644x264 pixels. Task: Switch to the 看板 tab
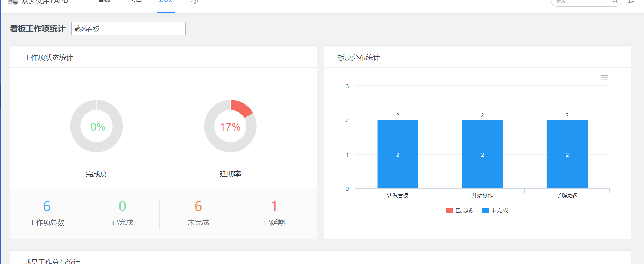tap(104, 1)
